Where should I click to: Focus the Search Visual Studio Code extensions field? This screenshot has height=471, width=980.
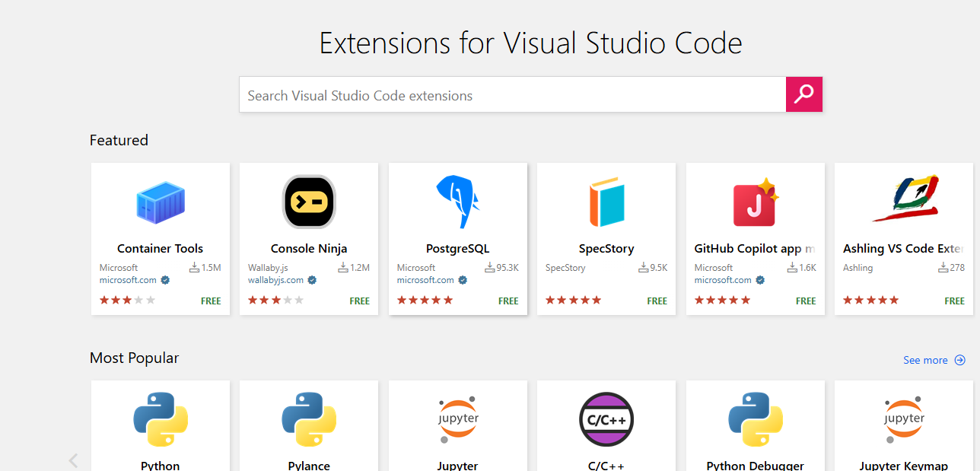(x=513, y=94)
